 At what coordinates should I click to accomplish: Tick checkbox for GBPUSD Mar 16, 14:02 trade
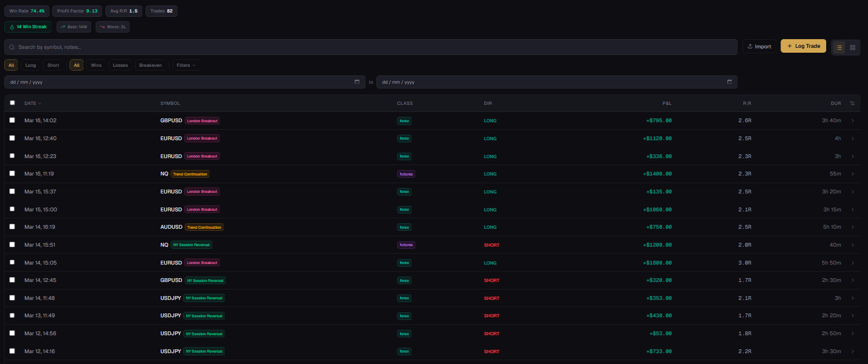point(12,120)
